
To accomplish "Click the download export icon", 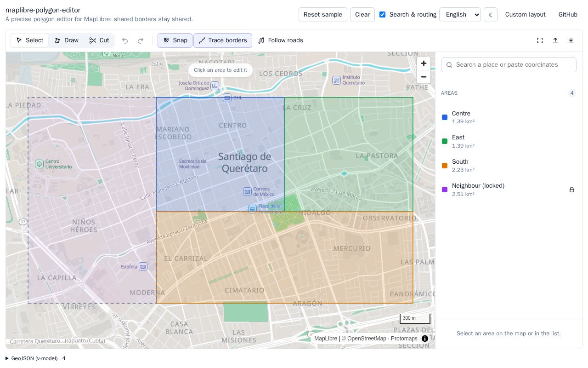I will (571, 40).
